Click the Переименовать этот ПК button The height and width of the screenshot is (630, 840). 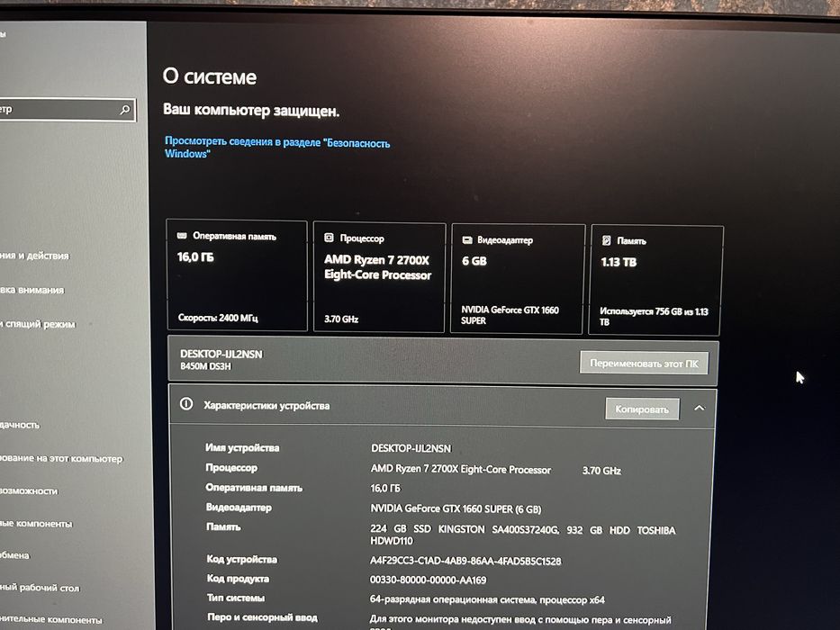[644, 364]
